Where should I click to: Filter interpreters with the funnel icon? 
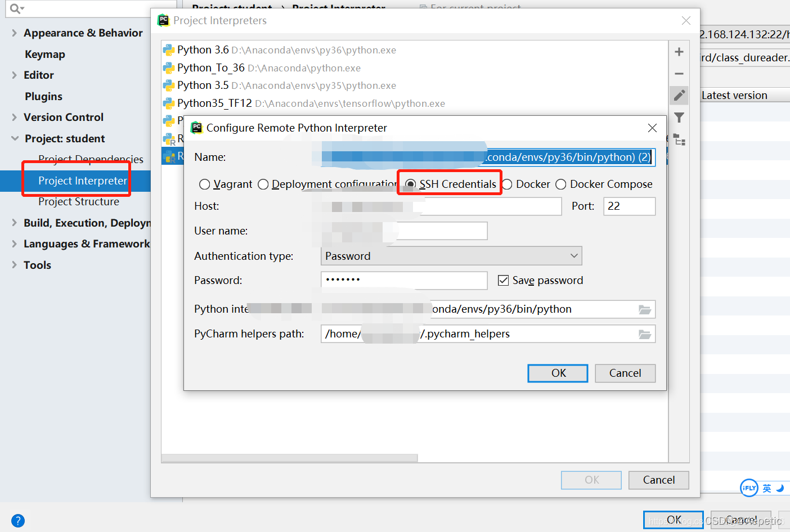coord(679,118)
